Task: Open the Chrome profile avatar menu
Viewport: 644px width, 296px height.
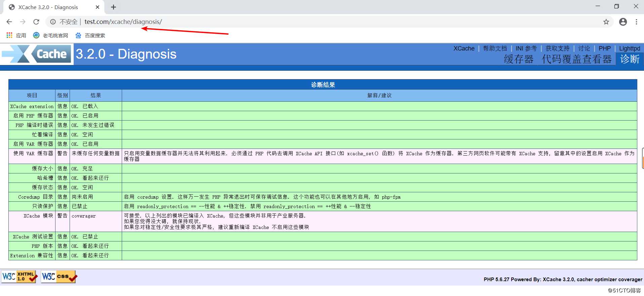Action: (x=623, y=22)
